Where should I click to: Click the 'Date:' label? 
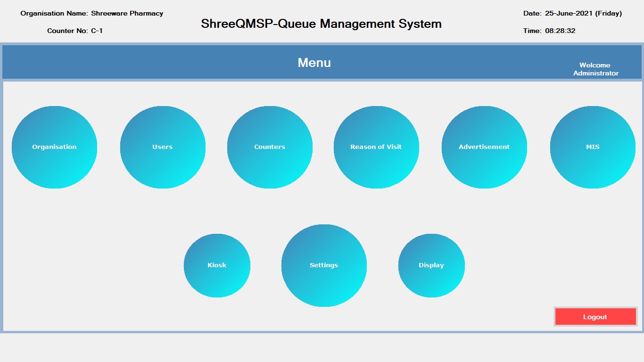(x=532, y=14)
